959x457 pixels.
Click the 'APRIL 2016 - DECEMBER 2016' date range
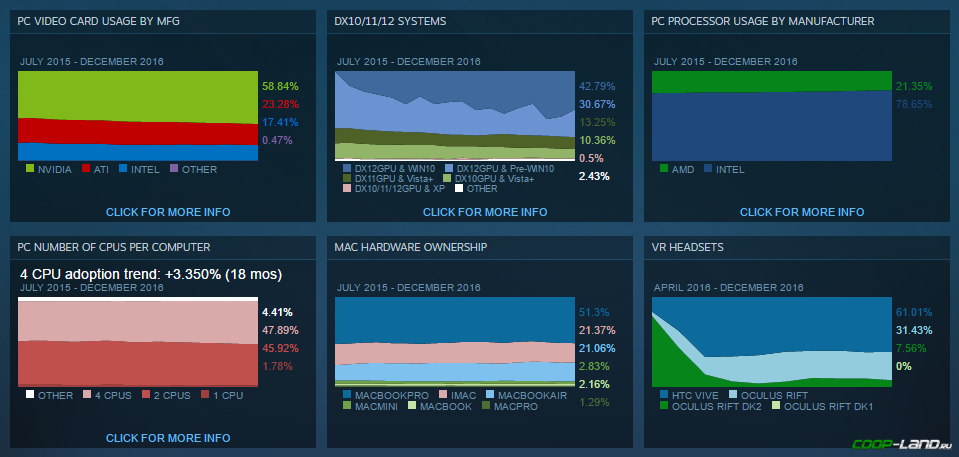point(728,288)
